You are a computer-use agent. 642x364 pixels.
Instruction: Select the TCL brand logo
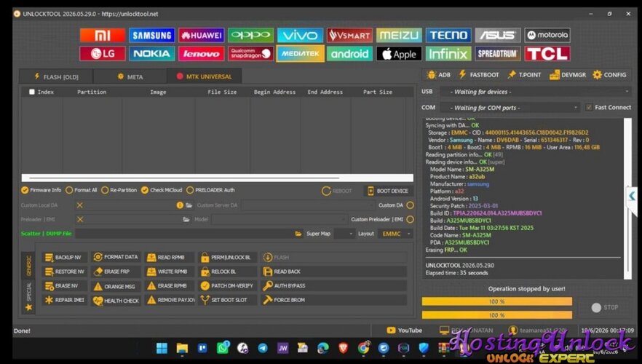pyautogui.click(x=547, y=54)
